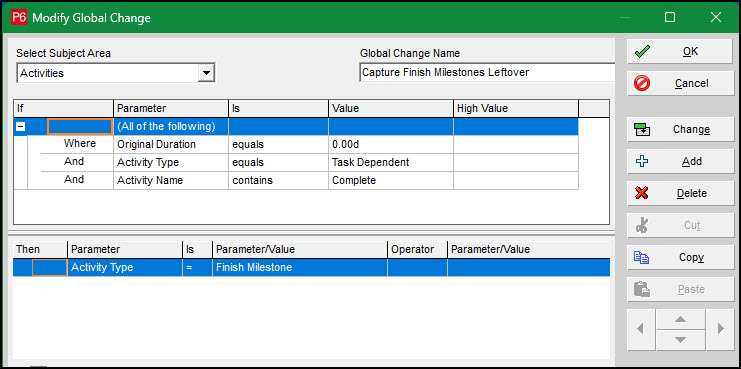The width and height of the screenshot is (741, 369).
Task: Click the scissors icon on Cut
Action: [642, 225]
